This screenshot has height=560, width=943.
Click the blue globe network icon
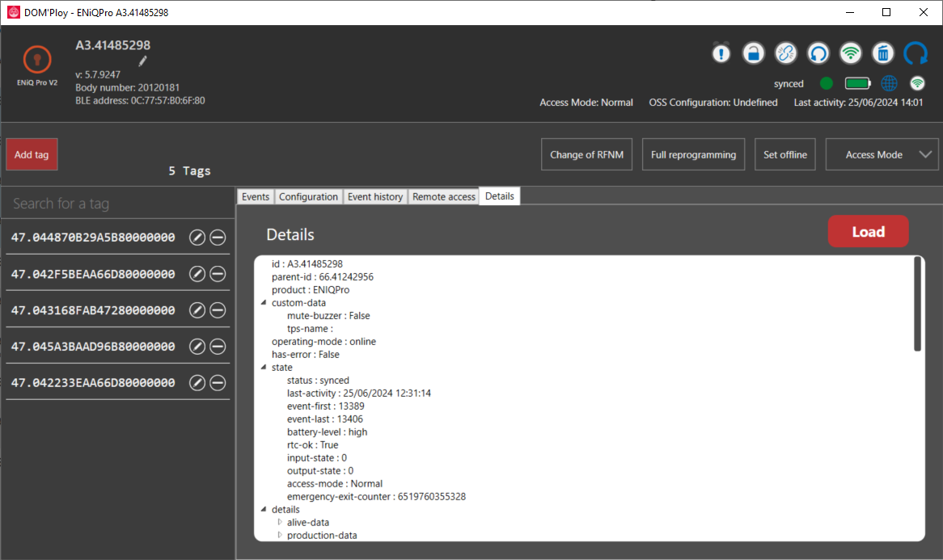coord(889,83)
